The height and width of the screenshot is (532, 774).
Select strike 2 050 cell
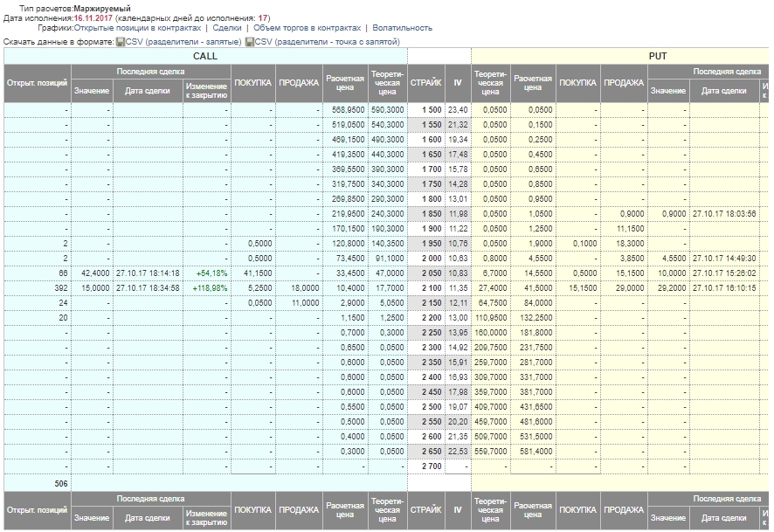[426, 273]
